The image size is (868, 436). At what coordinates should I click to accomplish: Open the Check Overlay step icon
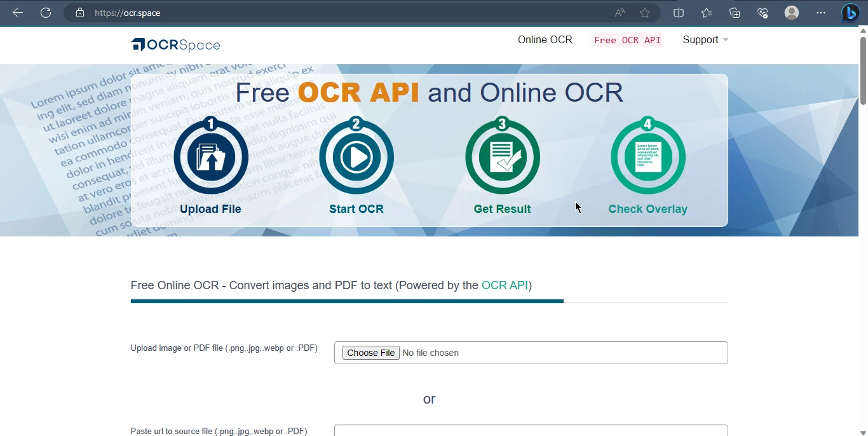tap(648, 157)
